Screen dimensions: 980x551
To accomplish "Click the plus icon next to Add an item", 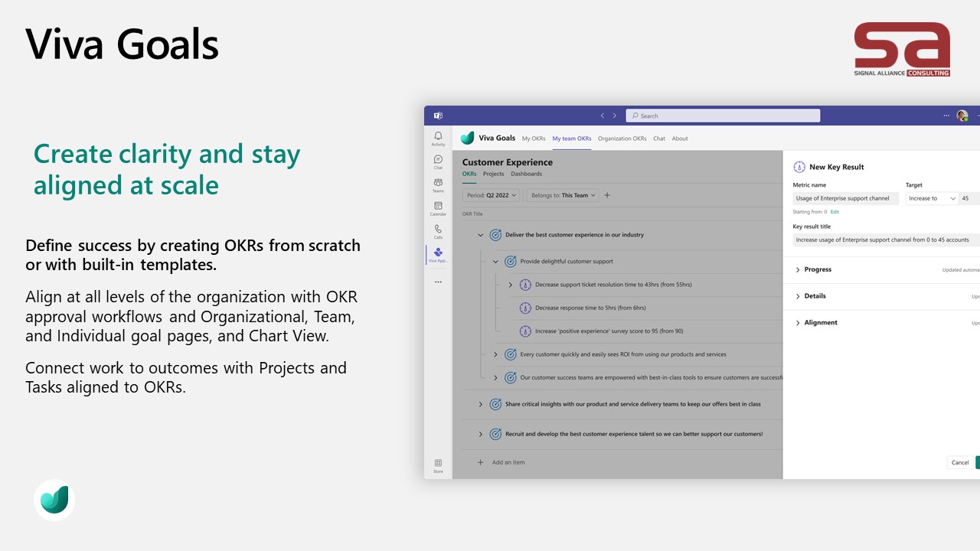I will pyautogui.click(x=481, y=462).
